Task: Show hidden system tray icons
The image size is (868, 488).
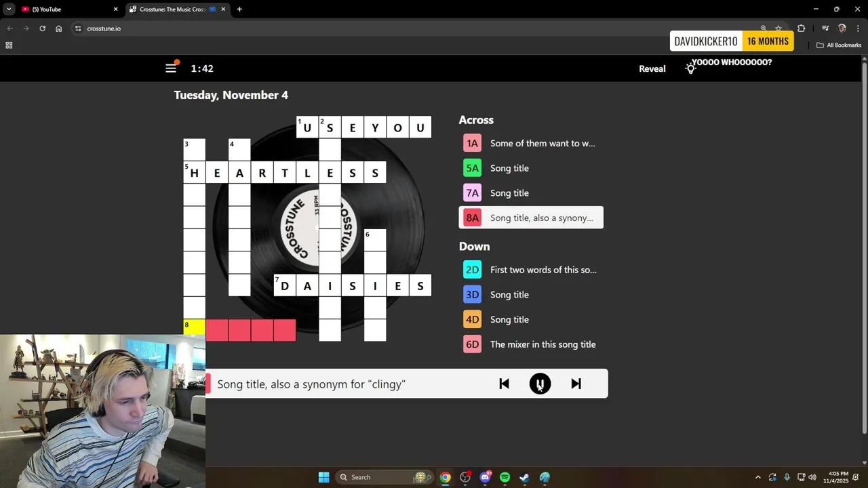Action: 758,477
